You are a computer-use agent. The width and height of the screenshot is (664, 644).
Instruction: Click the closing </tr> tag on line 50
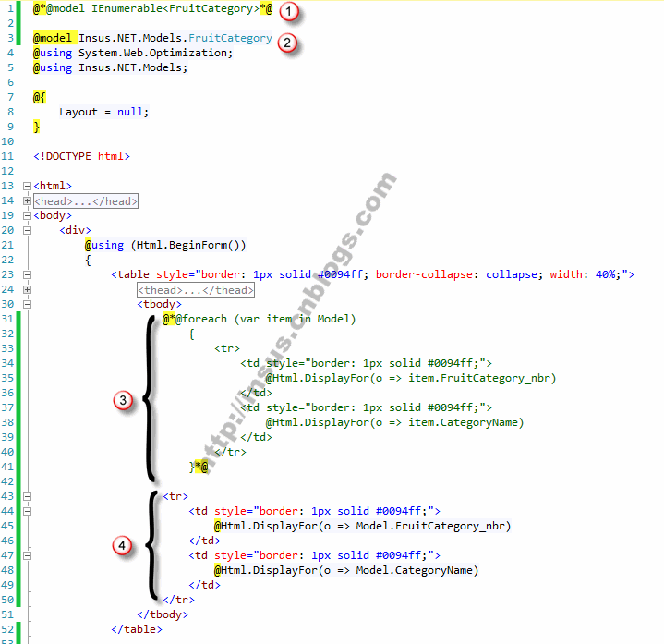179,600
